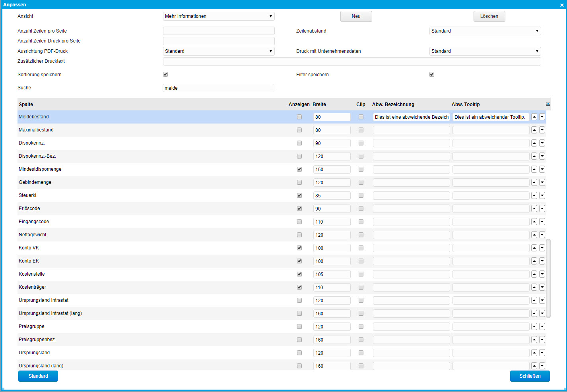Enable Clip for the Mindestdispomenge column
567x392 pixels.
tap(361, 169)
